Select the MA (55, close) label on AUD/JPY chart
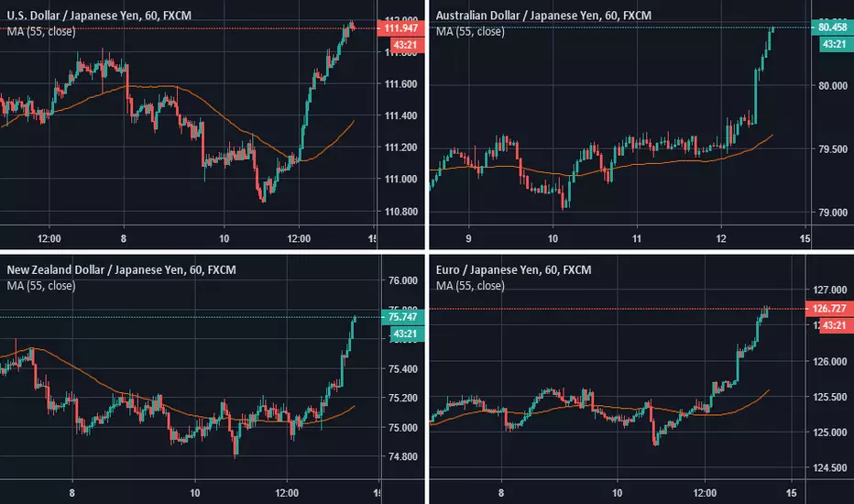Viewport: 854px width, 504px height. [x=470, y=31]
